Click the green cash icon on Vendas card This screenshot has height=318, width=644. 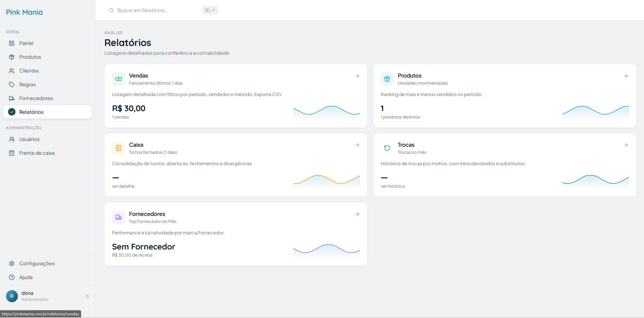coord(119,79)
